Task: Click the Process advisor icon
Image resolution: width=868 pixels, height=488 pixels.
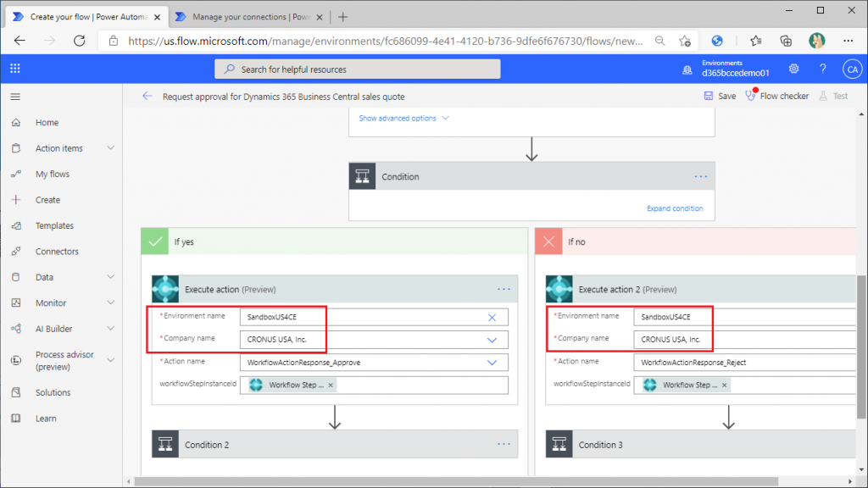Action: [16, 360]
